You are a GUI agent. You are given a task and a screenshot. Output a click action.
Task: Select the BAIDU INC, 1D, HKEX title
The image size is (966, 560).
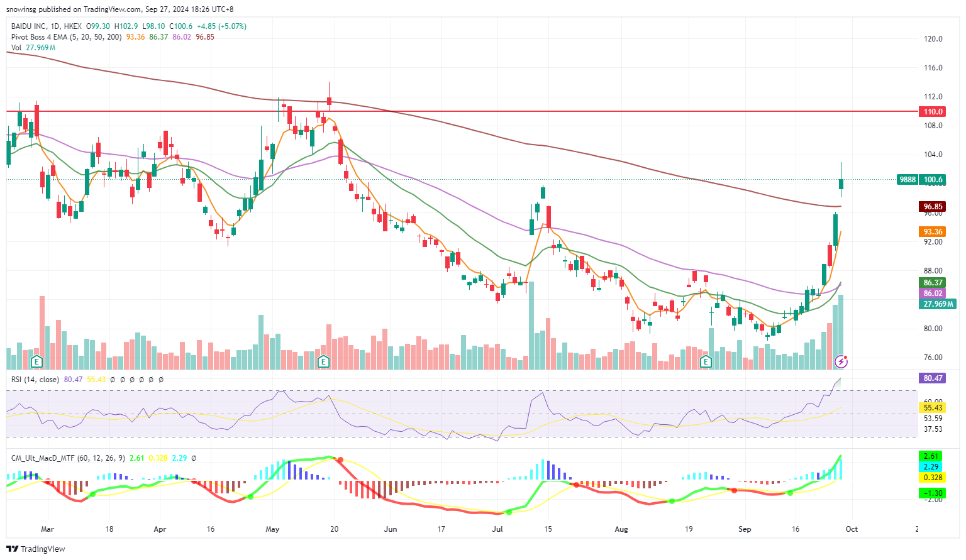47,26
